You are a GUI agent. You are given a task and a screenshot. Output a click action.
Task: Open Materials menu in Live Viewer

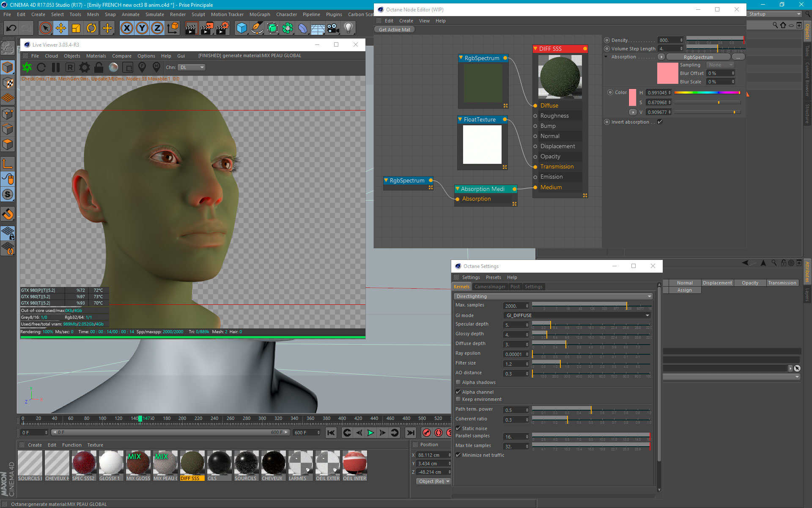(x=96, y=56)
